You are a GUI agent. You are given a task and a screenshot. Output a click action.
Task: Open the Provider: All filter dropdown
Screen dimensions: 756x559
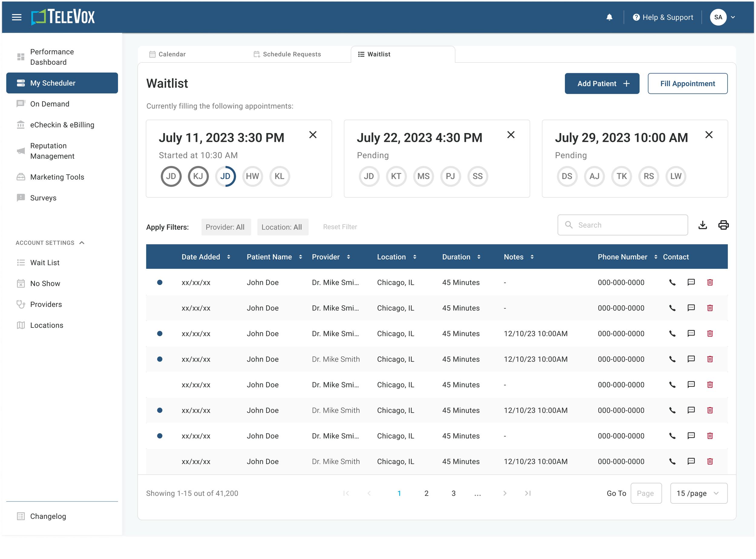(x=225, y=227)
